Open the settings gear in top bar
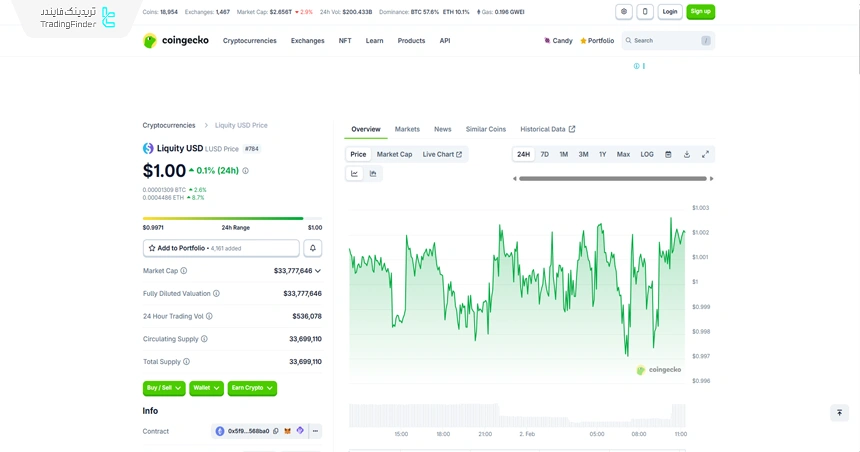 pos(624,12)
